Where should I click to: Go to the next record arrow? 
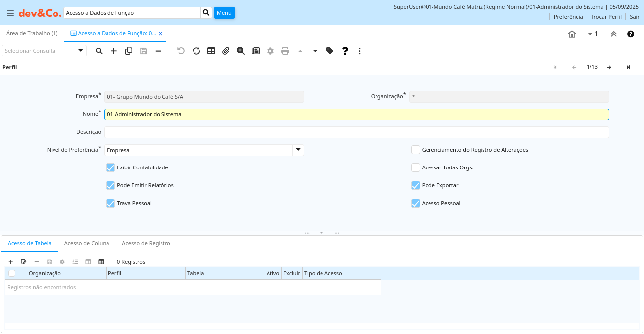coord(609,67)
